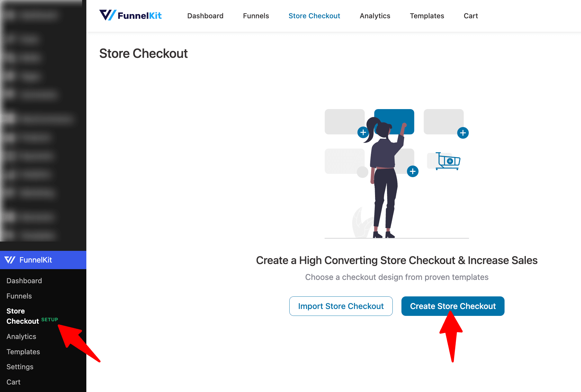581x392 pixels.
Task: Open the Funnels tab in top navigation
Action: (256, 16)
